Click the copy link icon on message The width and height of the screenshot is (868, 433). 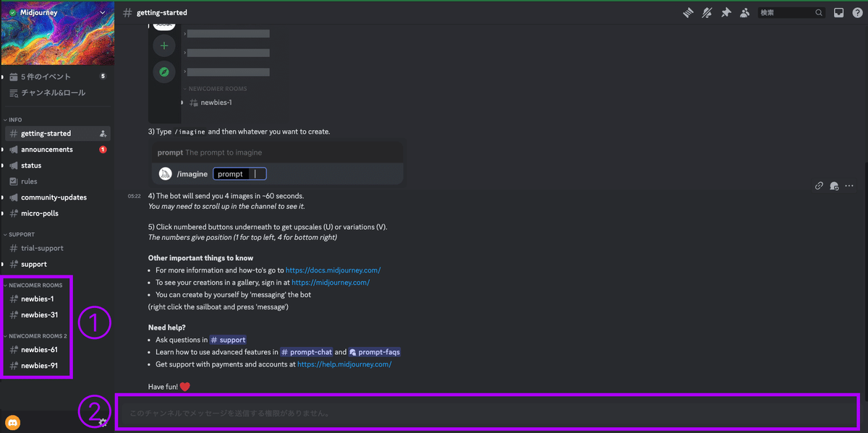point(819,185)
